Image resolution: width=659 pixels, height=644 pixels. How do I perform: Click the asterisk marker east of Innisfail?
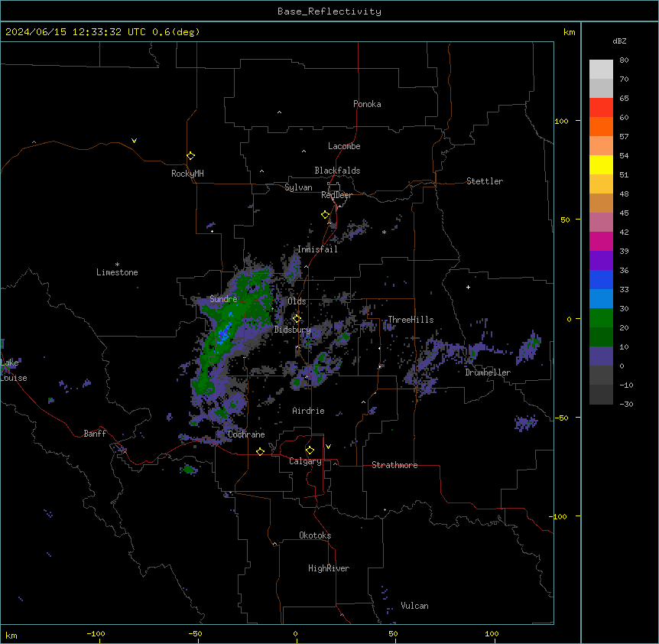pyautogui.click(x=384, y=232)
